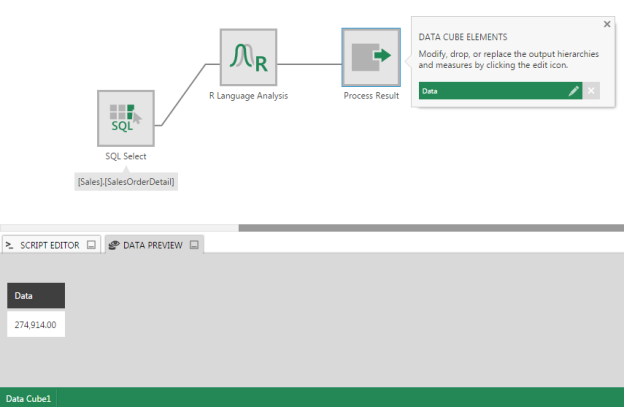Click the horizontal scrollbar above the tabs

(x=430, y=228)
